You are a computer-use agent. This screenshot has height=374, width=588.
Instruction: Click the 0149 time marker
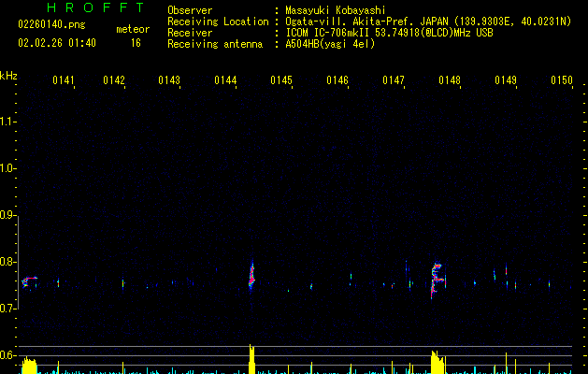click(x=506, y=80)
